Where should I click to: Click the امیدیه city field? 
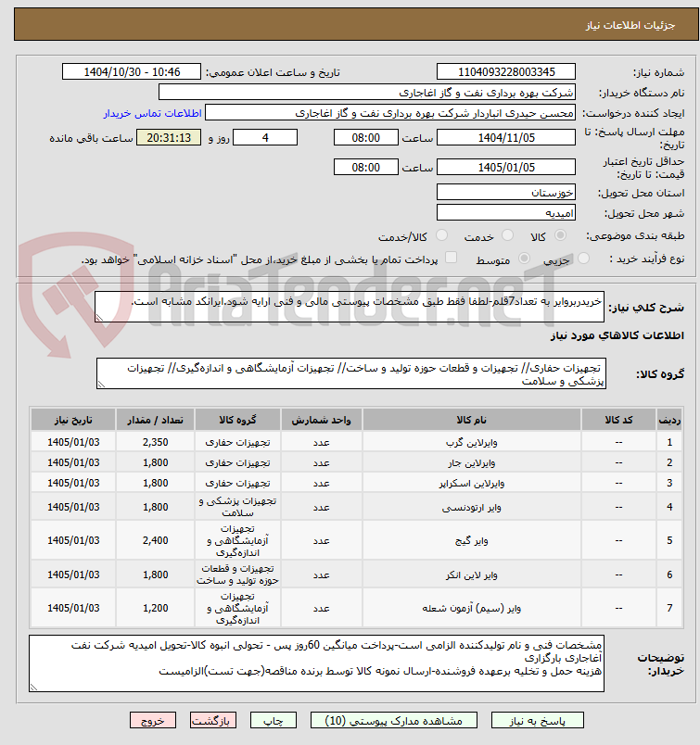point(506,212)
